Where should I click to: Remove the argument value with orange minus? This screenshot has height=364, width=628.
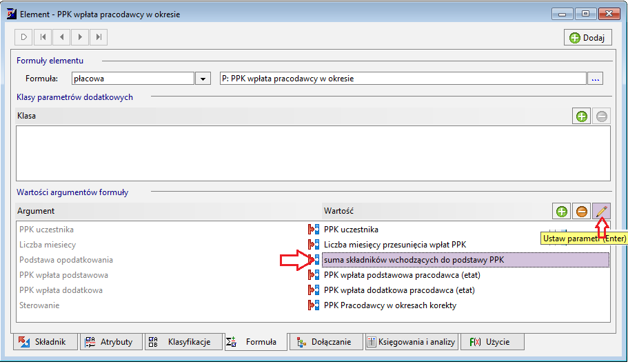(x=582, y=212)
